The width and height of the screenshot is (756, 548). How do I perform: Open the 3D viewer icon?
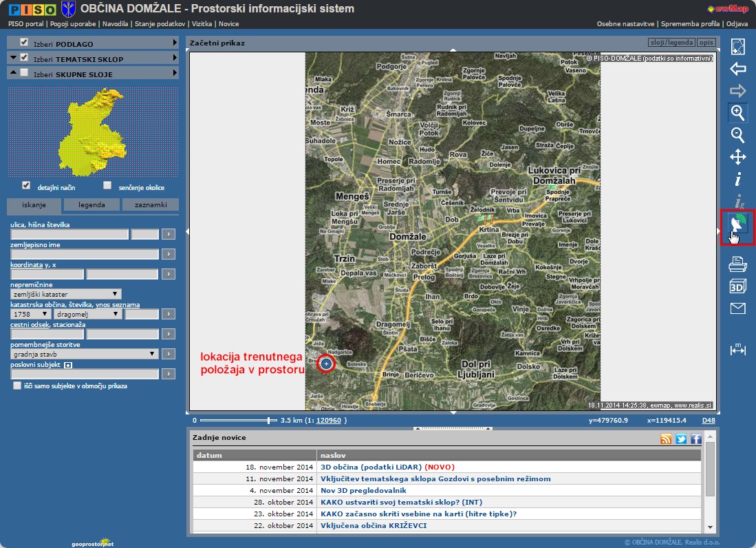point(737,286)
